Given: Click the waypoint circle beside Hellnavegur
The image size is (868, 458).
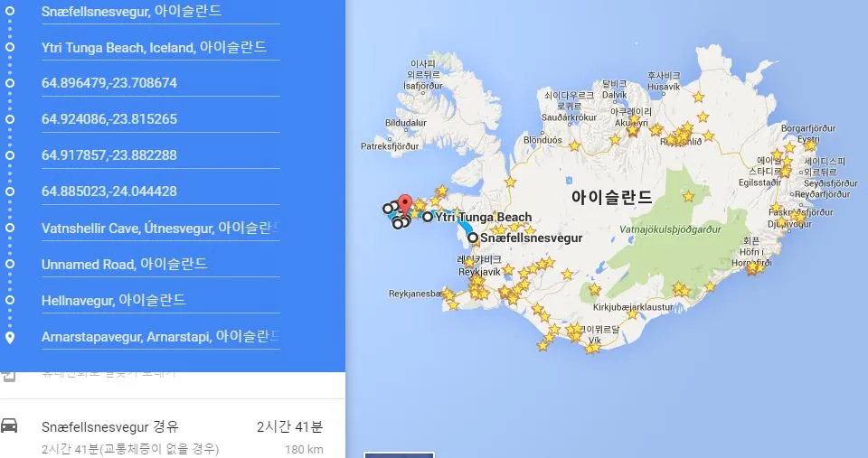Looking at the screenshot, I should [10, 300].
